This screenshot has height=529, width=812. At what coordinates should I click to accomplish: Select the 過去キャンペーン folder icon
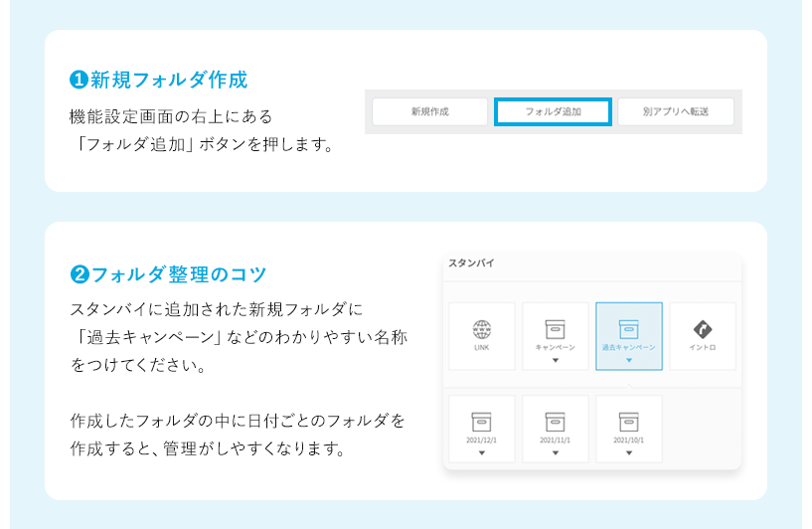click(x=629, y=329)
